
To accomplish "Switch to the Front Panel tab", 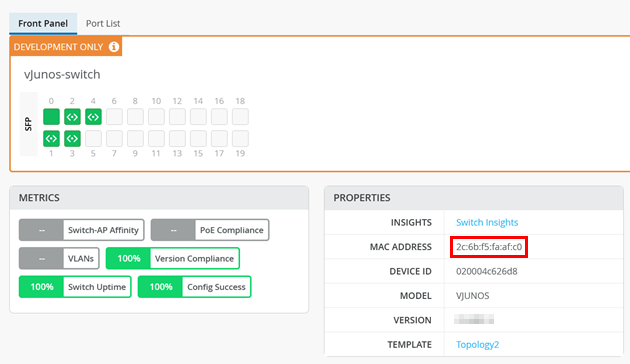I will click(43, 23).
